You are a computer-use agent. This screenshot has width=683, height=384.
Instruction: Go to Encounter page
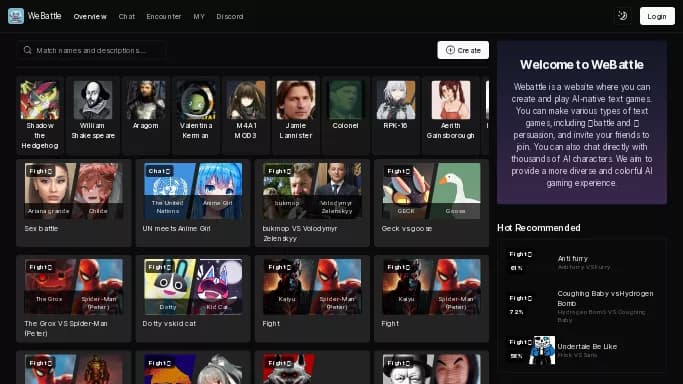164,17
